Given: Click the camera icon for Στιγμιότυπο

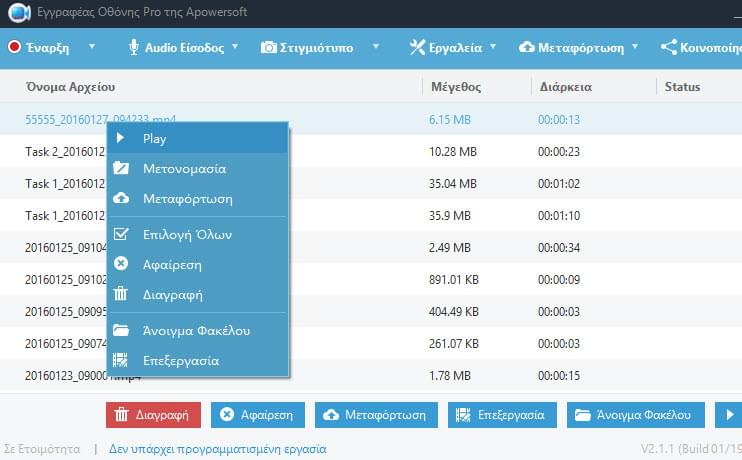Looking at the screenshot, I should [x=269, y=47].
